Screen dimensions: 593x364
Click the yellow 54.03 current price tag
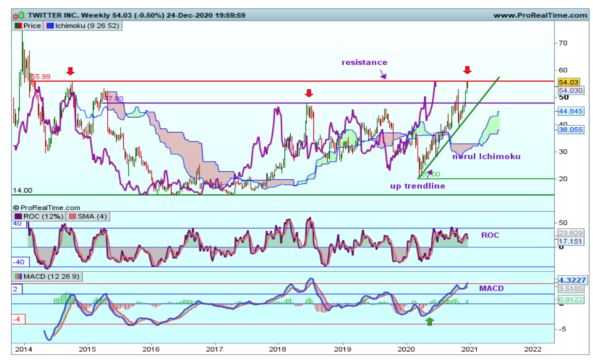coord(568,82)
